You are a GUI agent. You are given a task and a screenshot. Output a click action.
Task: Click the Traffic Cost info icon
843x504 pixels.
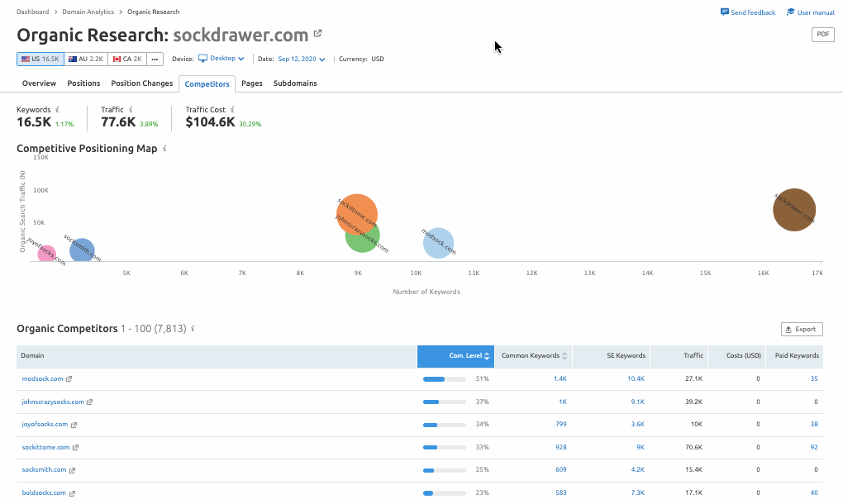tap(232, 110)
